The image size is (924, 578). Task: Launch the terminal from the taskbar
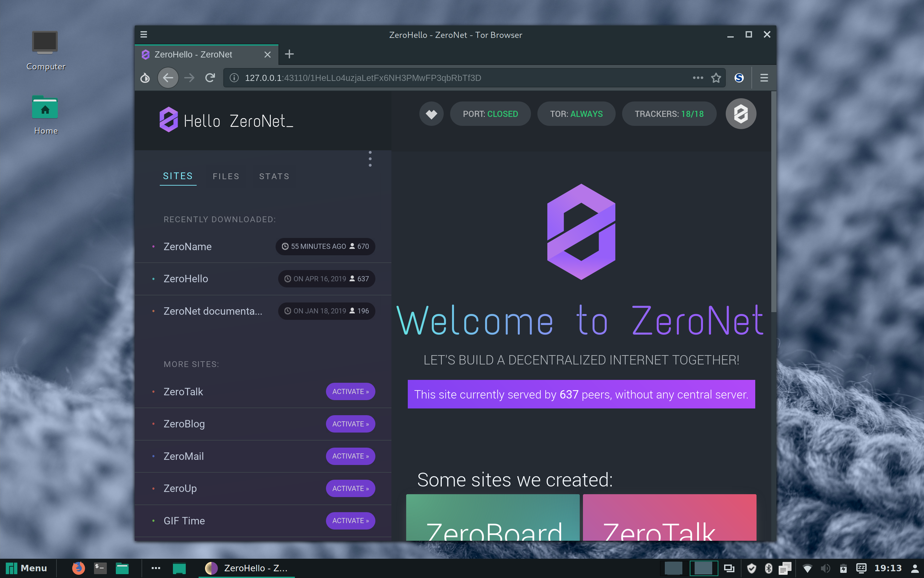100,568
